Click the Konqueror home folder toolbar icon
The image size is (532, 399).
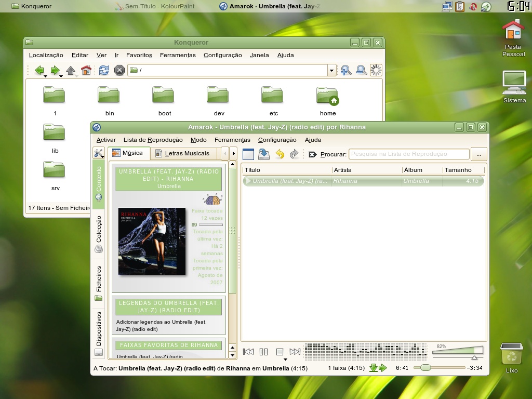pyautogui.click(x=86, y=70)
